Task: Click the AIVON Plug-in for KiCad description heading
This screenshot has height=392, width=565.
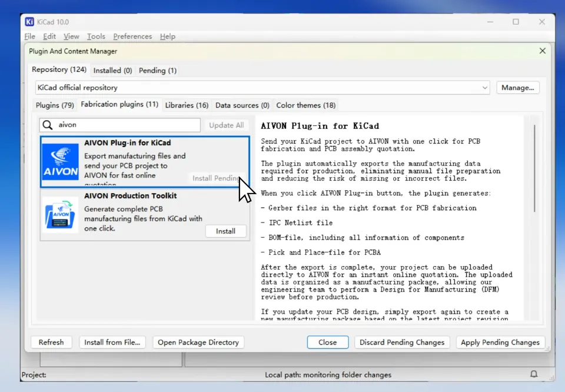Action: coord(320,126)
